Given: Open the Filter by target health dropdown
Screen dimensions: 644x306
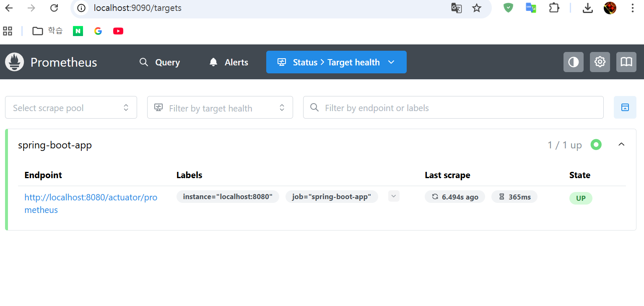Looking at the screenshot, I should pos(220,107).
